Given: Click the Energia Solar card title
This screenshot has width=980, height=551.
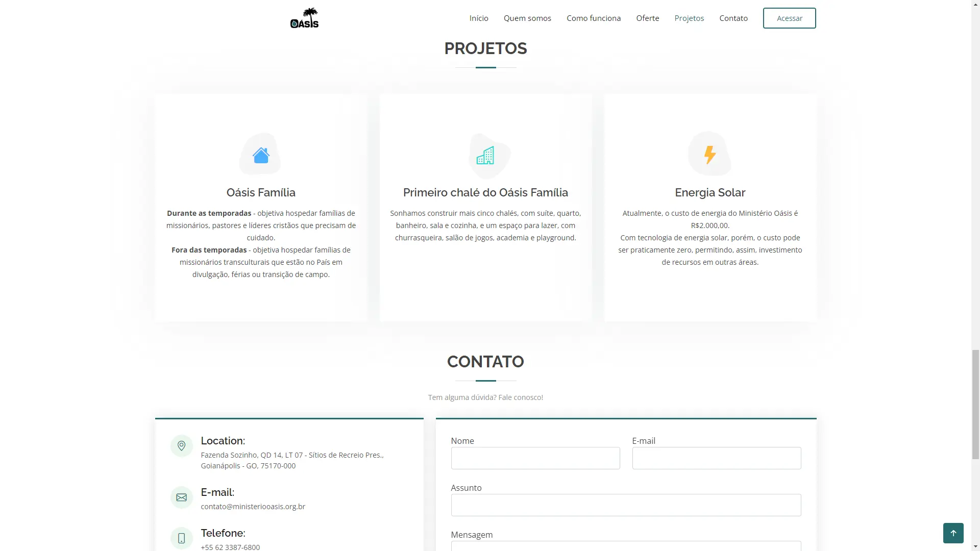Looking at the screenshot, I should (x=709, y=193).
